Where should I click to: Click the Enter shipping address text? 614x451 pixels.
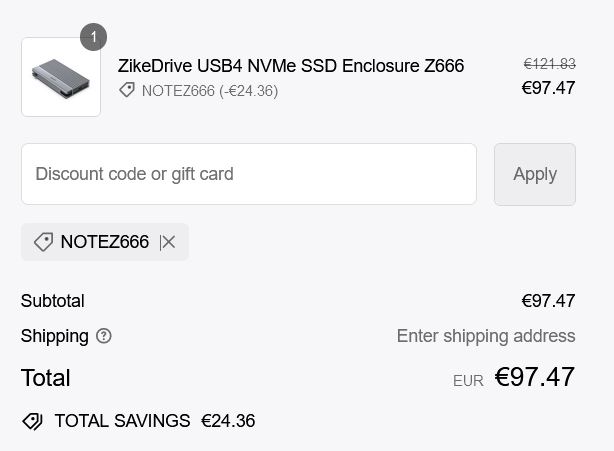(486, 336)
